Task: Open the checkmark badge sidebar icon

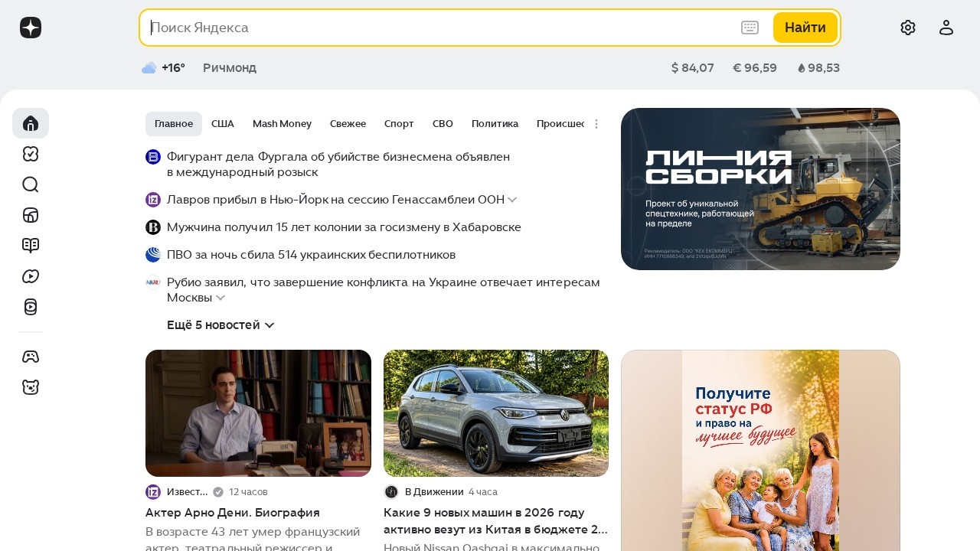Action: (31, 154)
